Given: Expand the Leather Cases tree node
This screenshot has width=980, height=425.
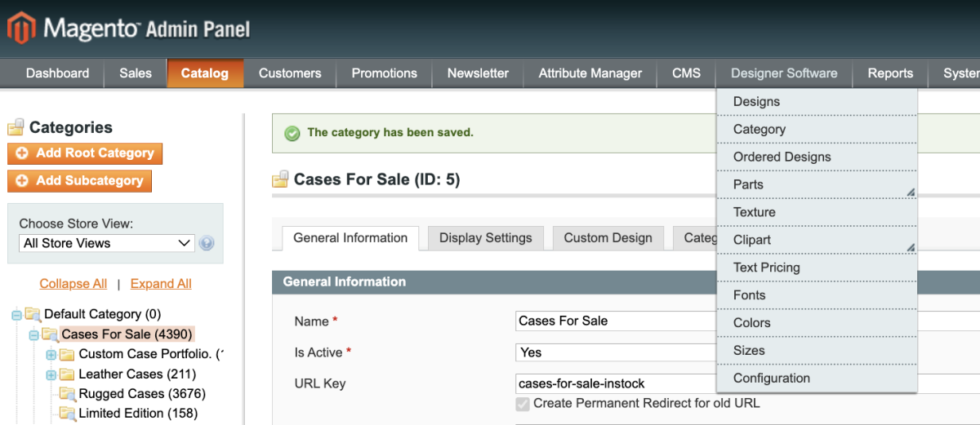Looking at the screenshot, I should 51,375.
